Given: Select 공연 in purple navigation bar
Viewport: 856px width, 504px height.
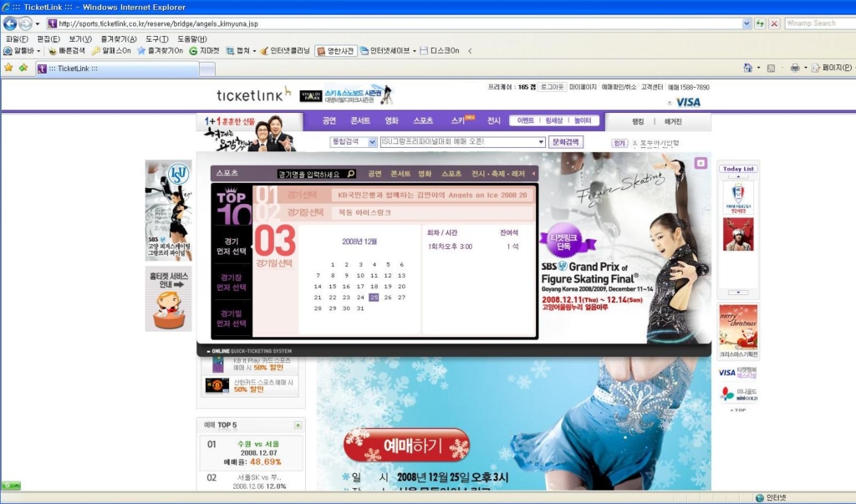Looking at the screenshot, I should coord(329,120).
